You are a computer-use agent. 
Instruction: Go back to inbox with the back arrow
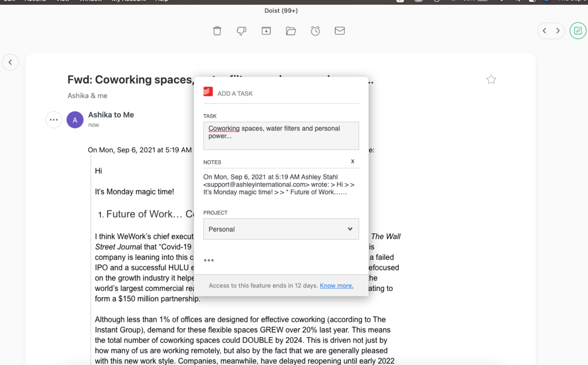10,62
